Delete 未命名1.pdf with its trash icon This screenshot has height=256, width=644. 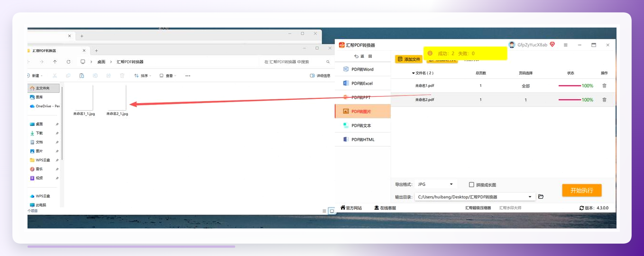(x=604, y=85)
